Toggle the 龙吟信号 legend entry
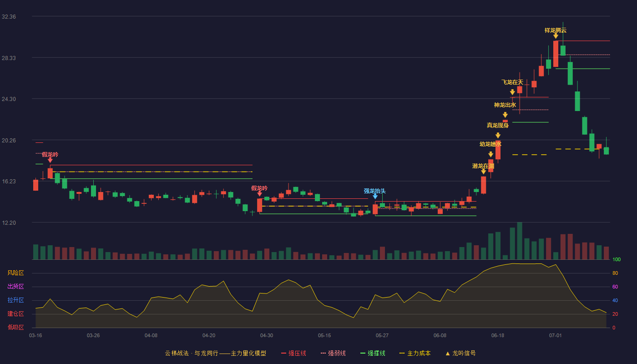 [460, 353]
